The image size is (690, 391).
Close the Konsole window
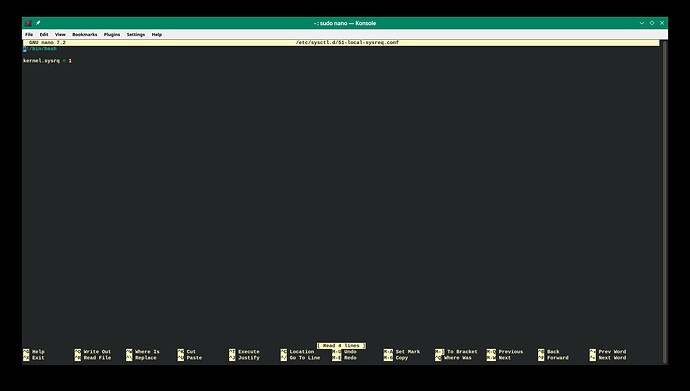pos(662,23)
